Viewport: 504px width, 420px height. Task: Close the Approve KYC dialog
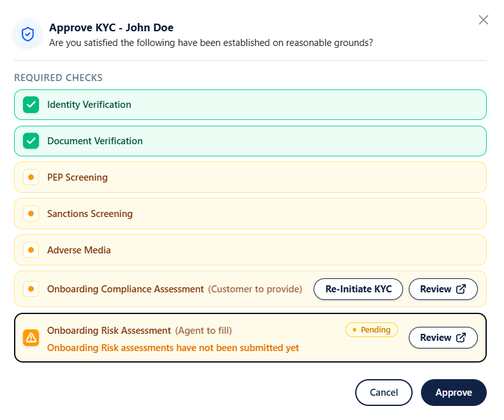[483, 20]
